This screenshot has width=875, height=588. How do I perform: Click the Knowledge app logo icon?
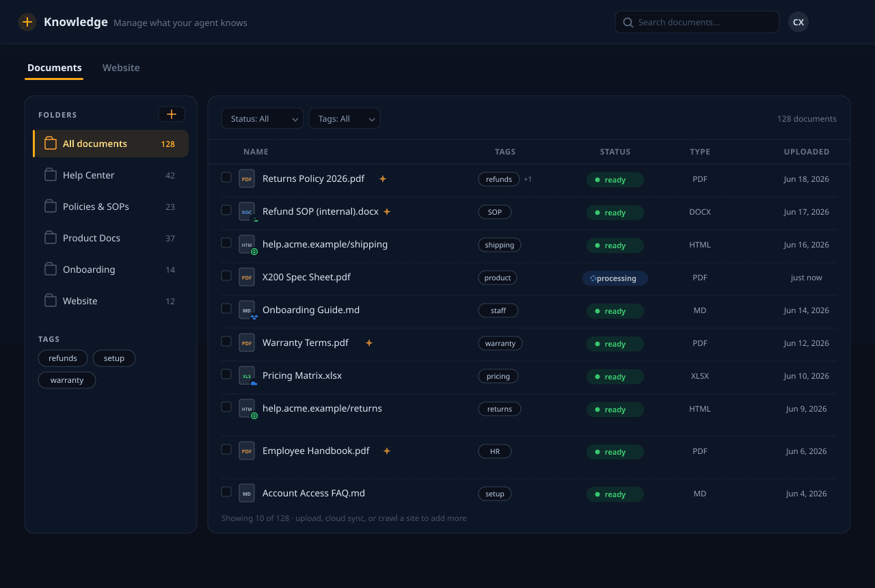point(27,22)
